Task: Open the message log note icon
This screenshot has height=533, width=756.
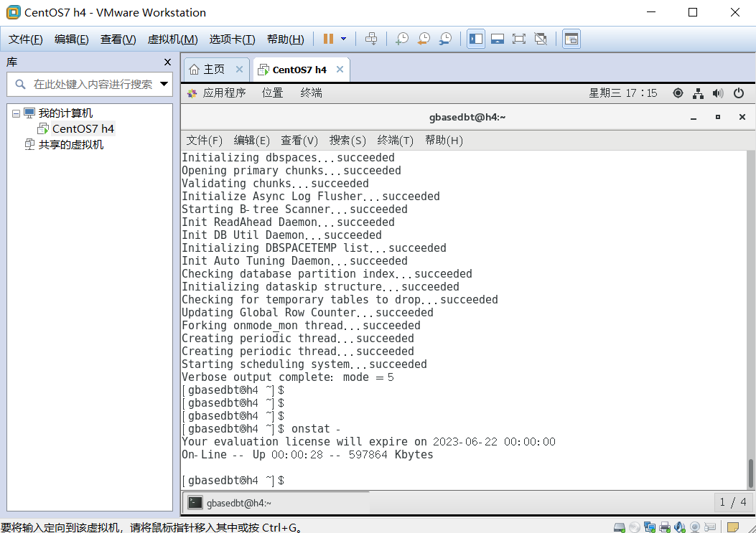Action: [x=733, y=527]
